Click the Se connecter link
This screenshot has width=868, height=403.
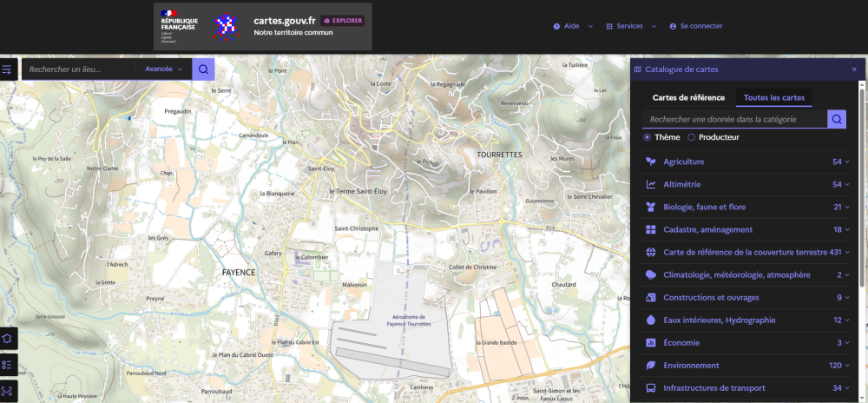(x=696, y=26)
